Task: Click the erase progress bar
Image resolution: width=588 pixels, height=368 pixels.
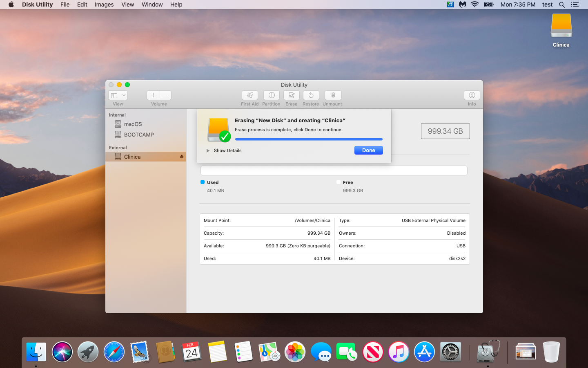Action: click(x=309, y=139)
